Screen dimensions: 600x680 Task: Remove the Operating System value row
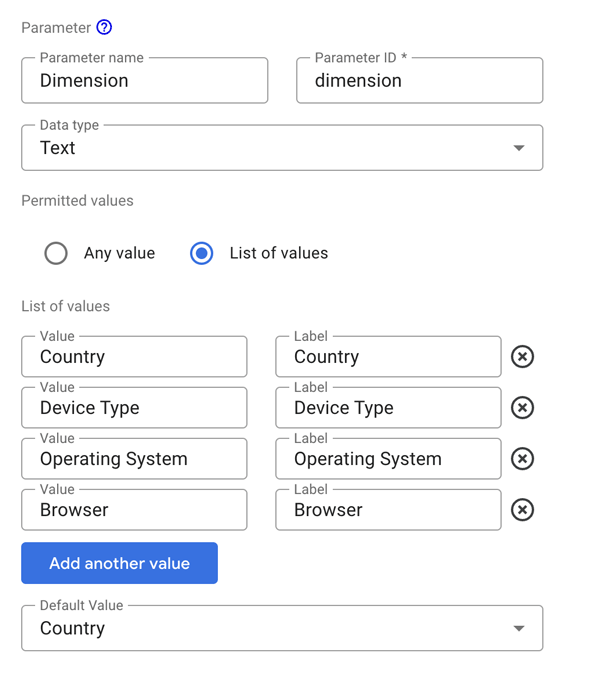(522, 459)
